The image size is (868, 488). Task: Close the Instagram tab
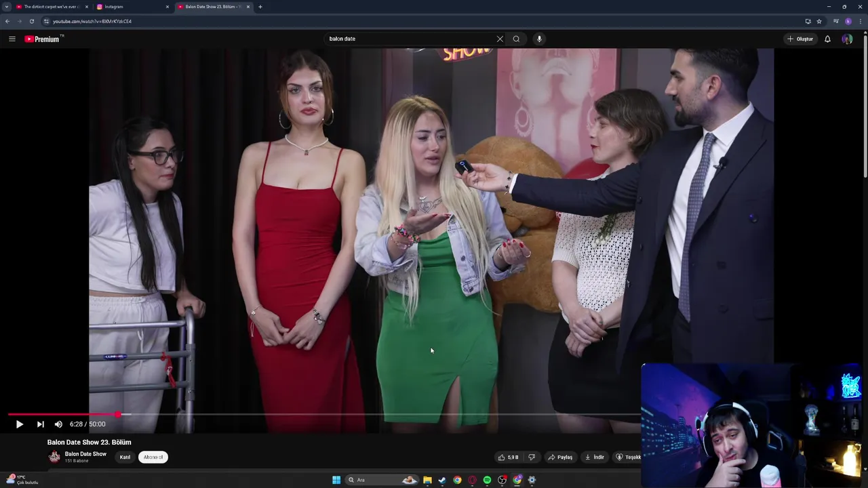coord(167,7)
